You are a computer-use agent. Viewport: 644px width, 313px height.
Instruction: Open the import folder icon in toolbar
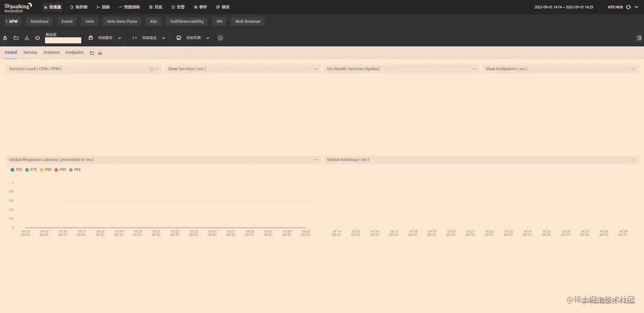[16, 38]
